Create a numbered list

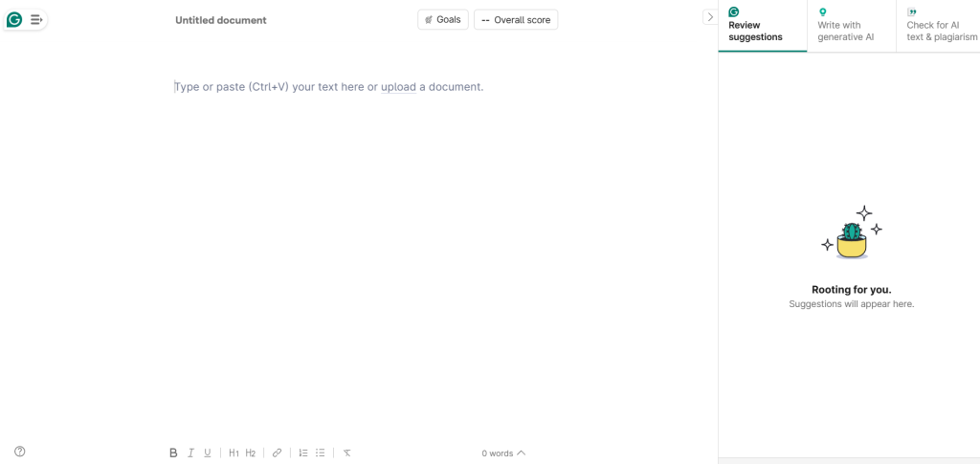point(303,453)
